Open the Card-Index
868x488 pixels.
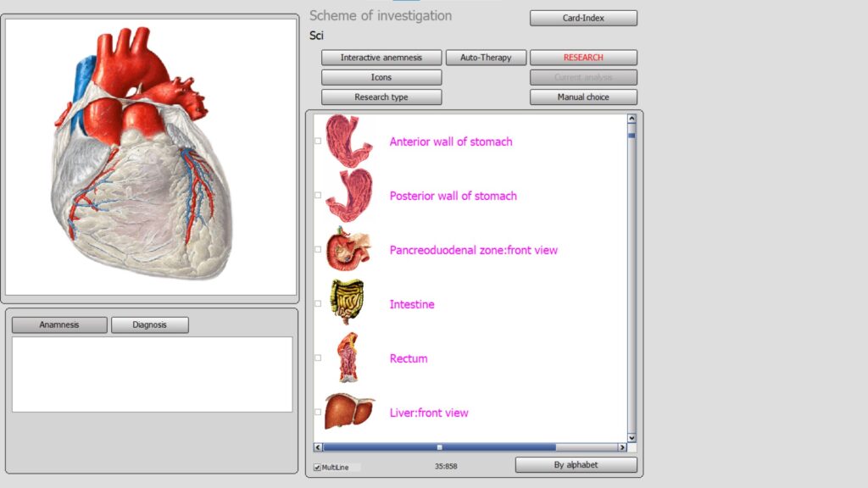[583, 18]
